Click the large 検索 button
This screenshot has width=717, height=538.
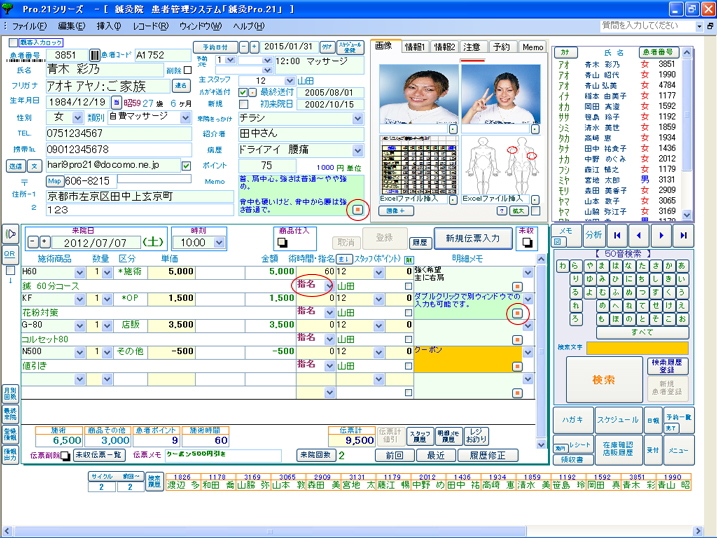pos(604,379)
